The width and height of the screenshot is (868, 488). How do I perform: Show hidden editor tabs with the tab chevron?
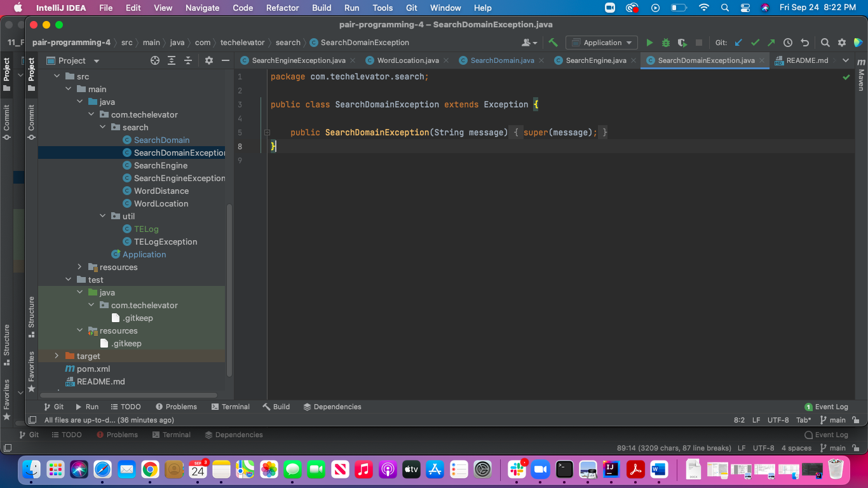[845, 60]
